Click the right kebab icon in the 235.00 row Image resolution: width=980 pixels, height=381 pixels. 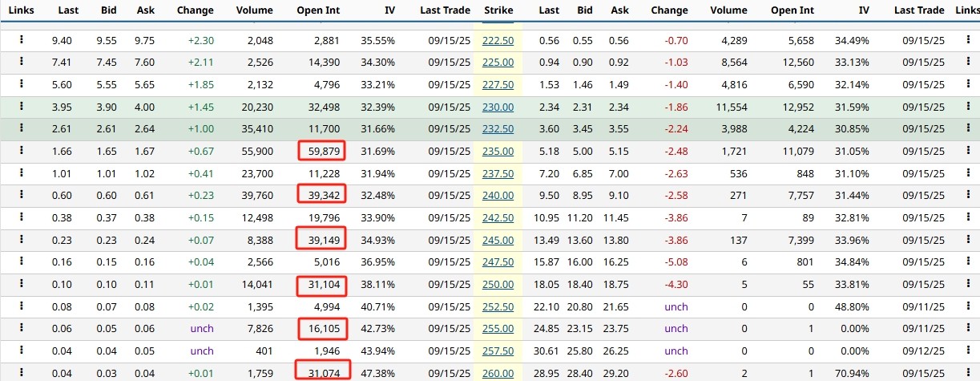point(968,151)
